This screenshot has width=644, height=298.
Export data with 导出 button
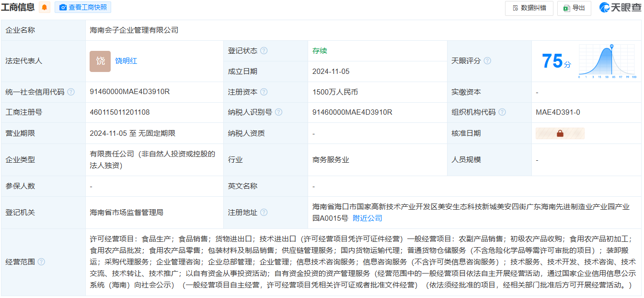pyautogui.click(x=574, y=8)
